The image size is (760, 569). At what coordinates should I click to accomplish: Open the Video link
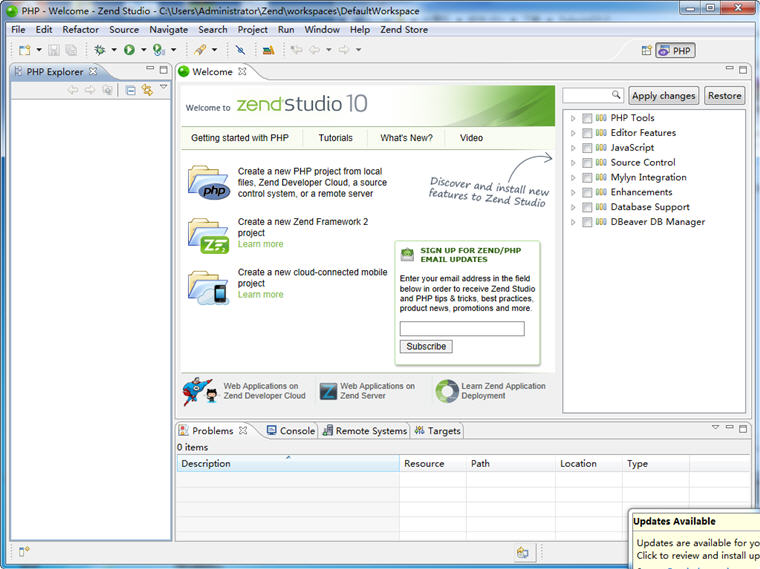pyautogui.click(x=471, y=138)
